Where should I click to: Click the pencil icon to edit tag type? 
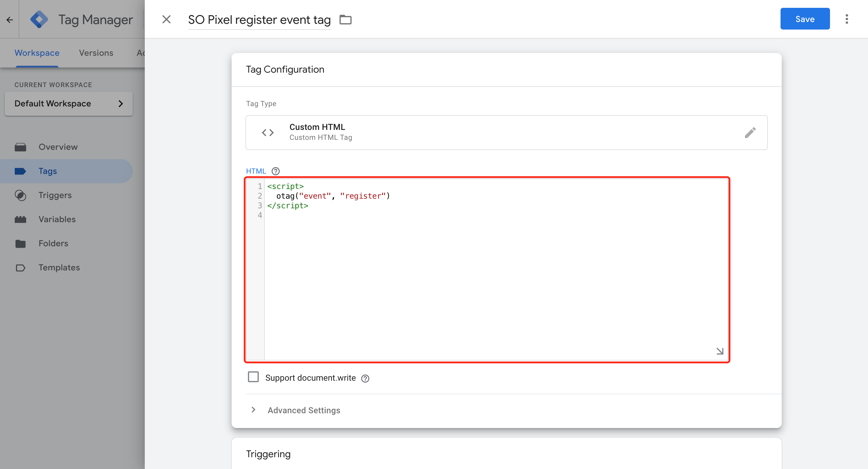(x=750, y=133)
